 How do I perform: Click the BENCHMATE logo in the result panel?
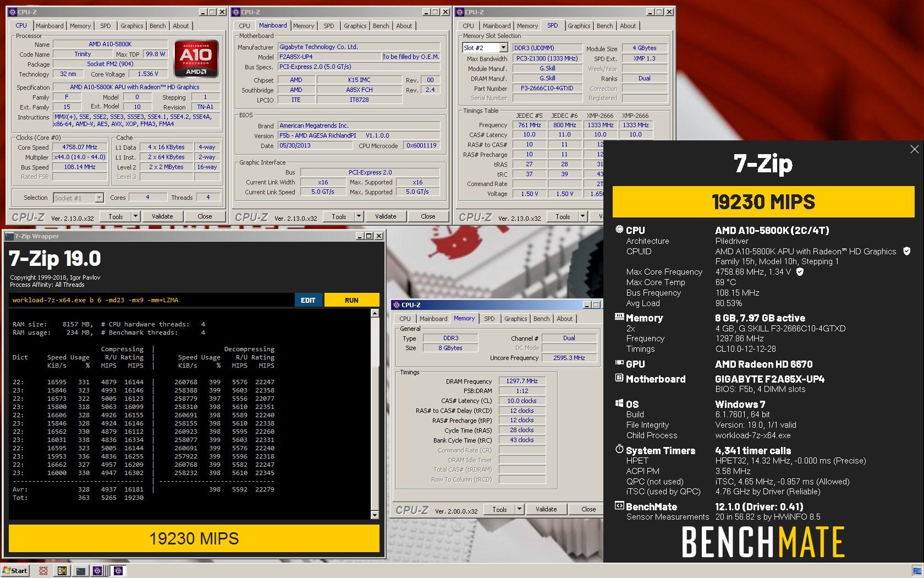pos(763,542)
